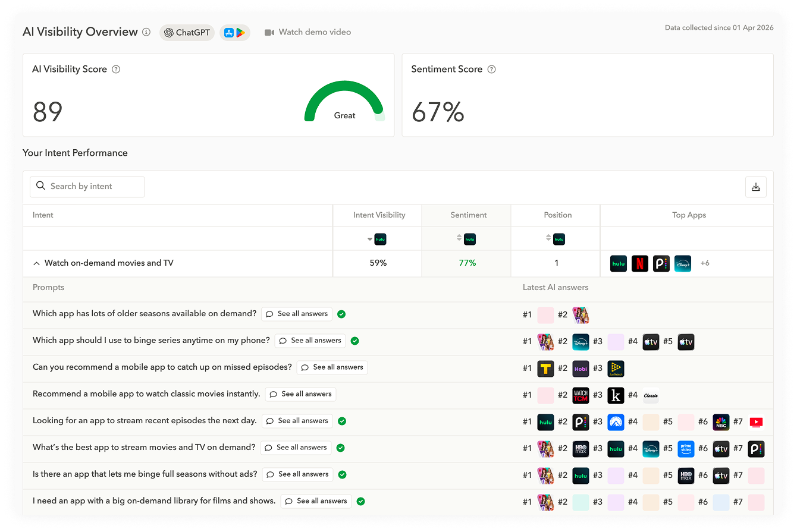Click the Intent Visibility column header

point(379,215)
